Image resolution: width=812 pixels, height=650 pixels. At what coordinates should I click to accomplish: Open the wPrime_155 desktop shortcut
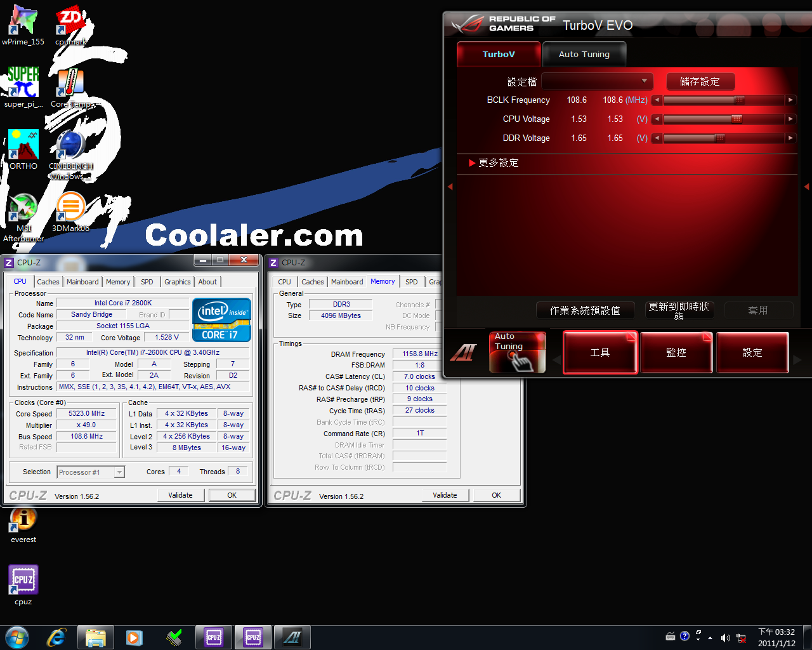pos(23,25)
